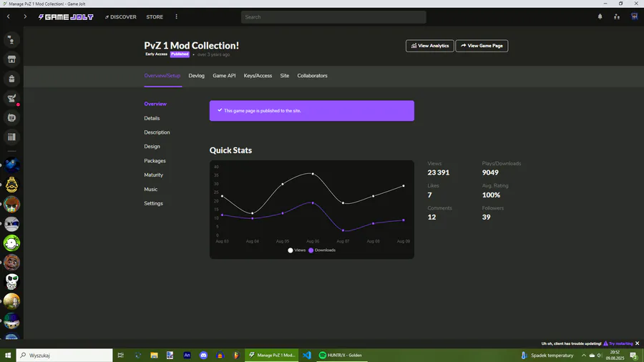Open the three-dot more menu in navbar

[177, 17]
